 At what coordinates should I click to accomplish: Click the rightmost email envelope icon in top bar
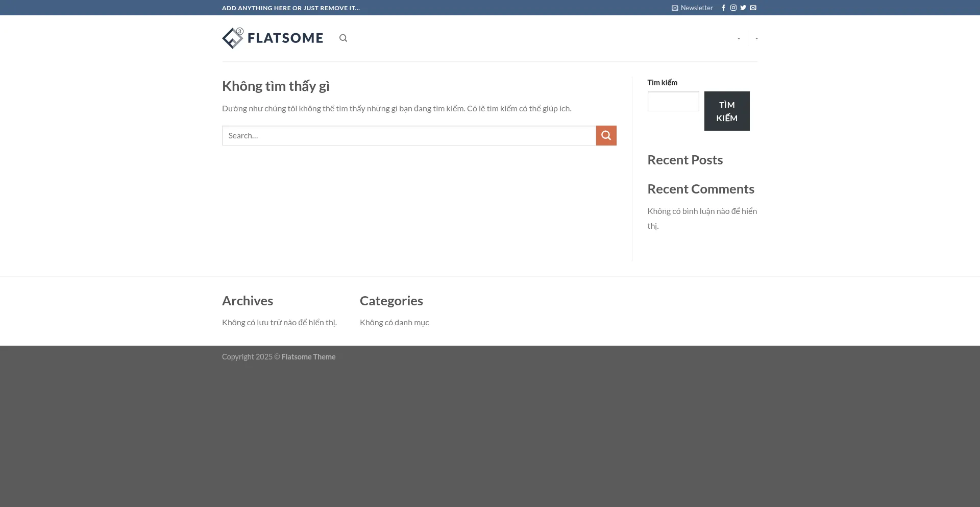[x=753, y=8]
